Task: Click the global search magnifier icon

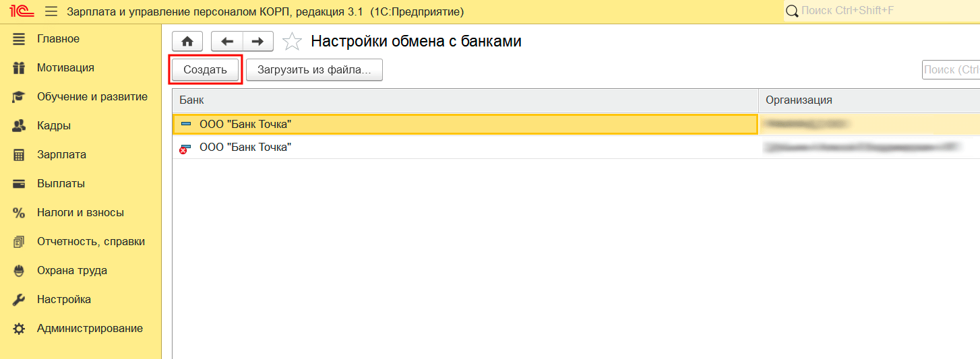Action: (x=792, y=11)
